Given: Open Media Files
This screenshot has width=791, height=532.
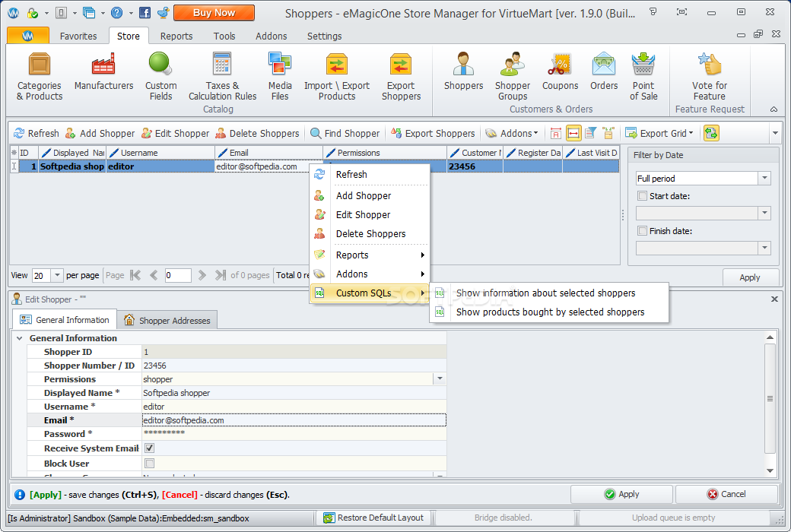Looking at the screenshot, I should pyautogui.click(x=280, y=77).
